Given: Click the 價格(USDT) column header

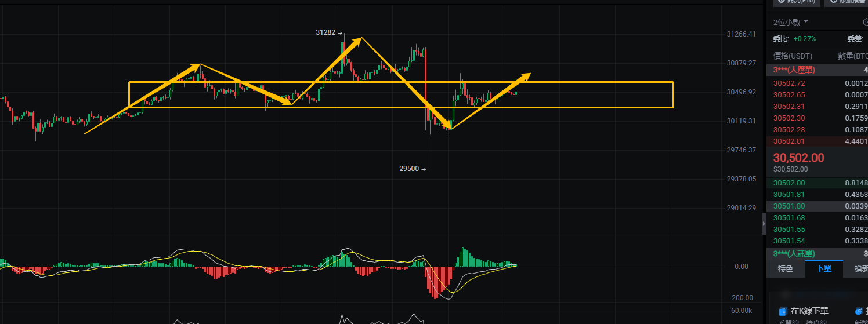Looking at the screenshot, I should click(793, 56).
